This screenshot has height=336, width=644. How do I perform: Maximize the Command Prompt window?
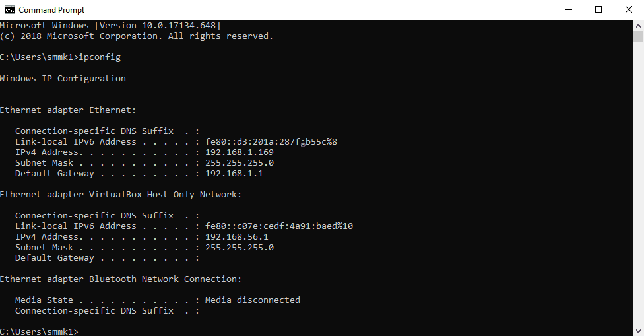[598, 9]
